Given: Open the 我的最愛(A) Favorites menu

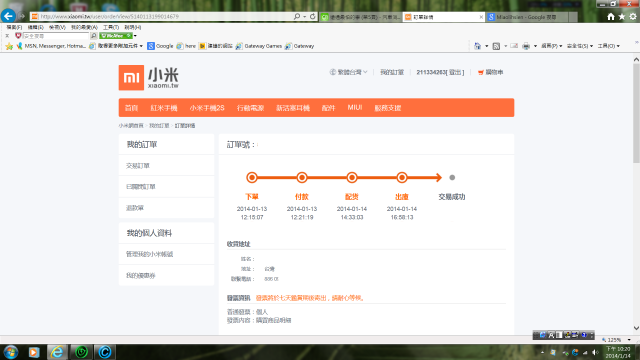Looking at the screenshot, I should (84, 27).
